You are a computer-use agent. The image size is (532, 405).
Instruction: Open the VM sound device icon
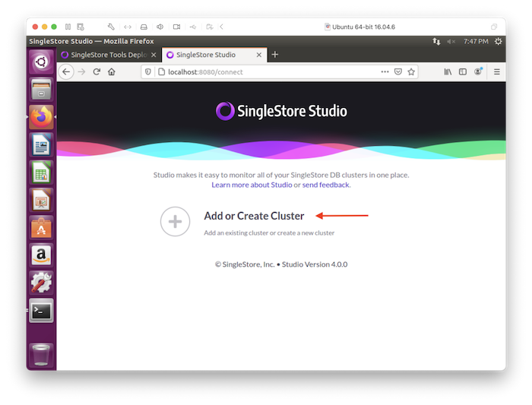tap(160, 27)
